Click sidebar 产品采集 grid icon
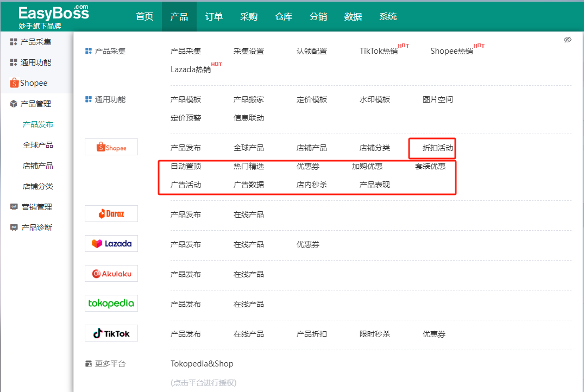Image resolution: width=584 pixels, height=392 pixels. (x=14, y=42)
